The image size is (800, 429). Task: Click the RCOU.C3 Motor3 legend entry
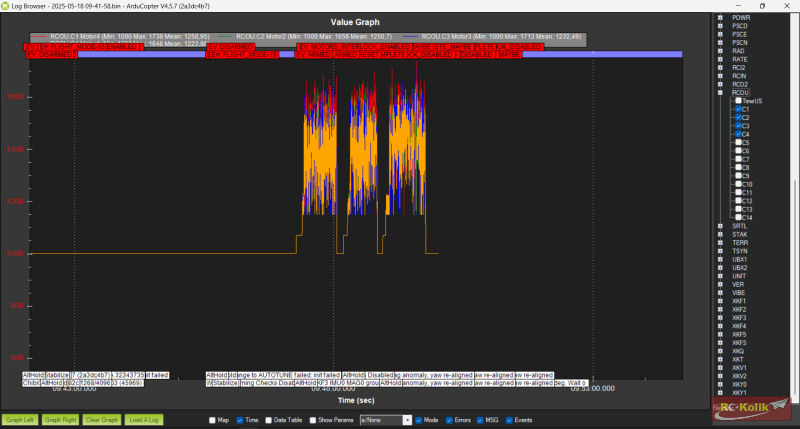tap(492, 37)
